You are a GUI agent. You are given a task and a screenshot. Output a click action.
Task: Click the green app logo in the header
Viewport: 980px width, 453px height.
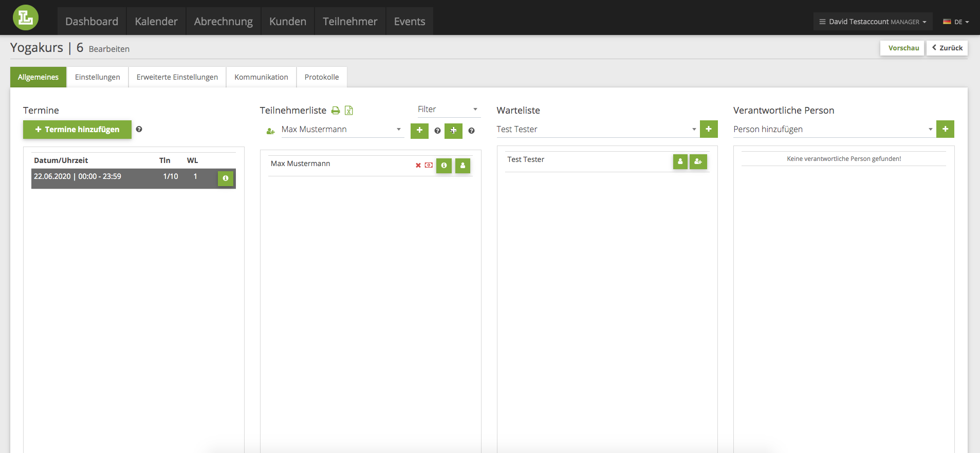pyautogui.click(x=26, y=17)
